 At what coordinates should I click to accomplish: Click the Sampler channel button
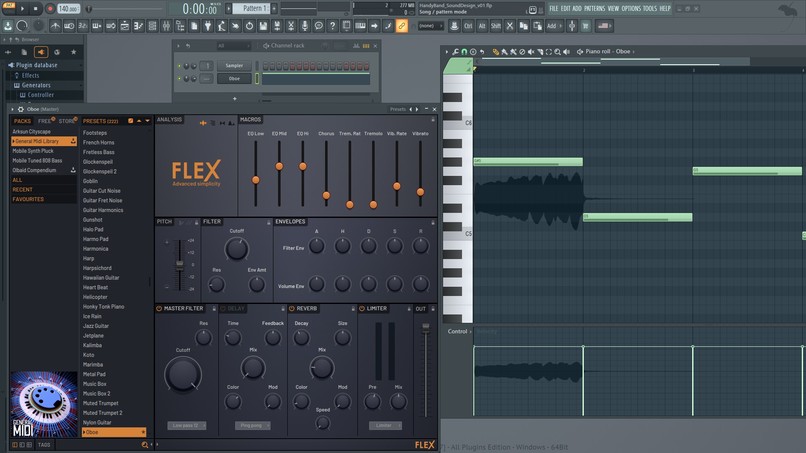234,66
